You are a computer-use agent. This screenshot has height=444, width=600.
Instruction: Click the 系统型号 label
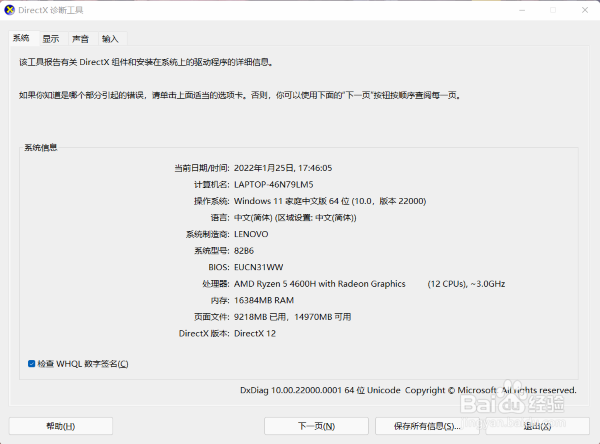[x=212, y=251]
